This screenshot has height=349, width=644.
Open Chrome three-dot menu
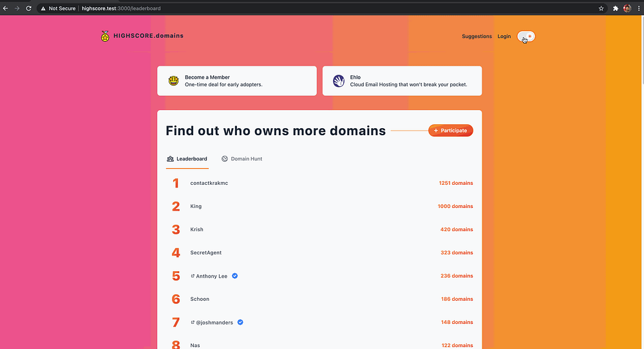(638, 8)
